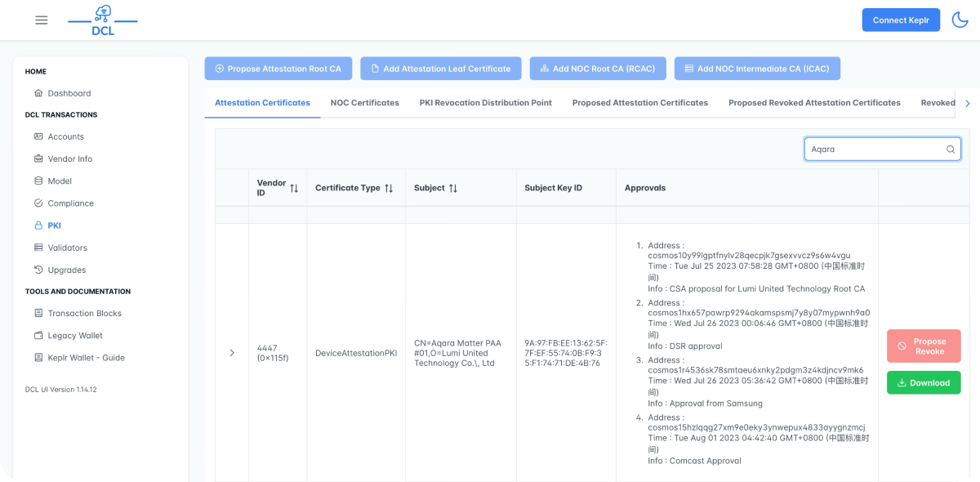Switch to NOC Certificates tab
Screen dimensions: 980x482
point(364,103)
